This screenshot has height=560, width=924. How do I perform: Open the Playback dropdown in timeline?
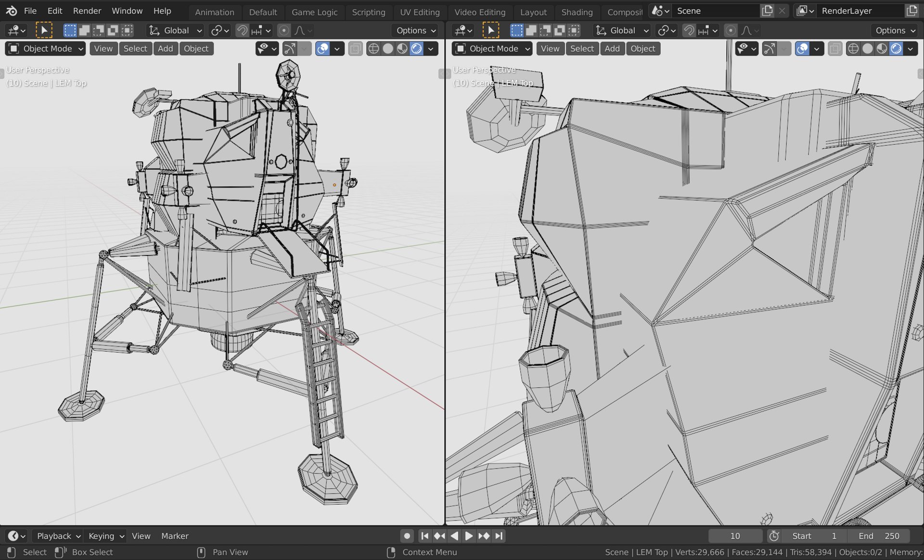[58, 535]
